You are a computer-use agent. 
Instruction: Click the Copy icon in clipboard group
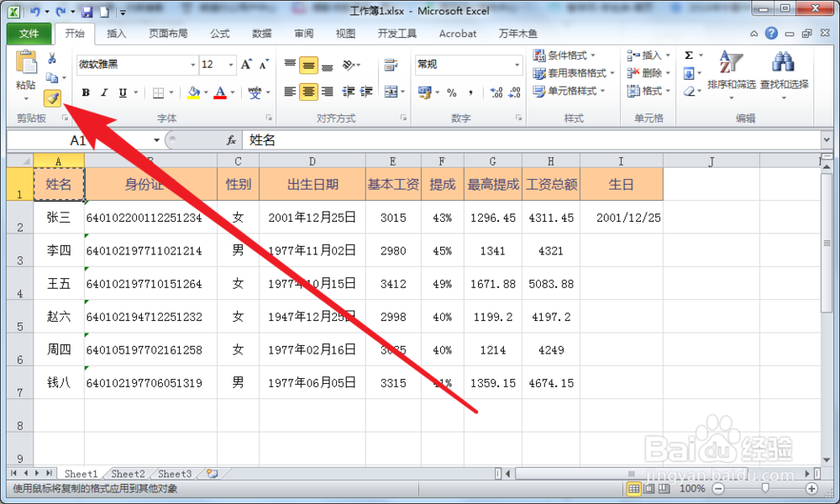(x=52, y=78)
